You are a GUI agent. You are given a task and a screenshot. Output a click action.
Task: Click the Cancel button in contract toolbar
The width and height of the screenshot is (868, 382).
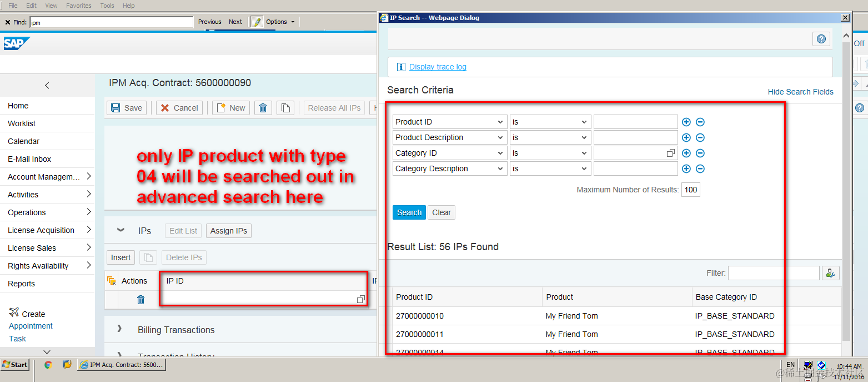coord(179,108)
